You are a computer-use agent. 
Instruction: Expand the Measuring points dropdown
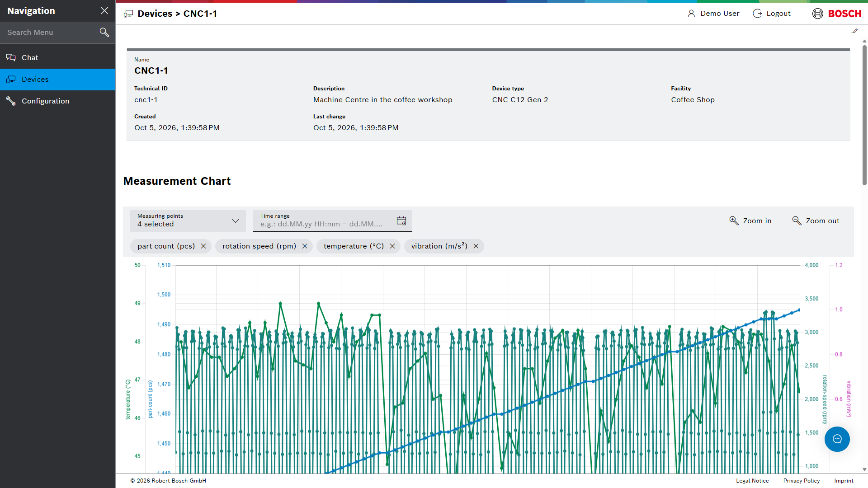[188, 221]
